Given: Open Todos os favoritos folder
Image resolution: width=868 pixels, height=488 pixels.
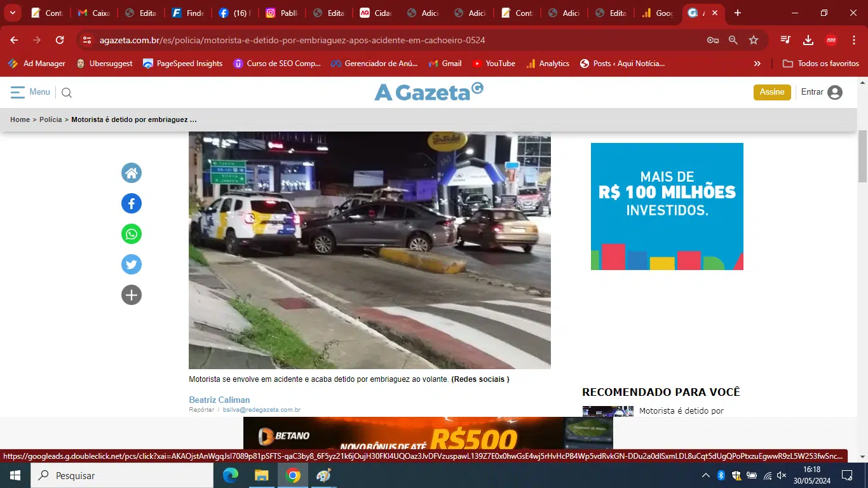Looking at the screenshot, I should tap(821, 64).
